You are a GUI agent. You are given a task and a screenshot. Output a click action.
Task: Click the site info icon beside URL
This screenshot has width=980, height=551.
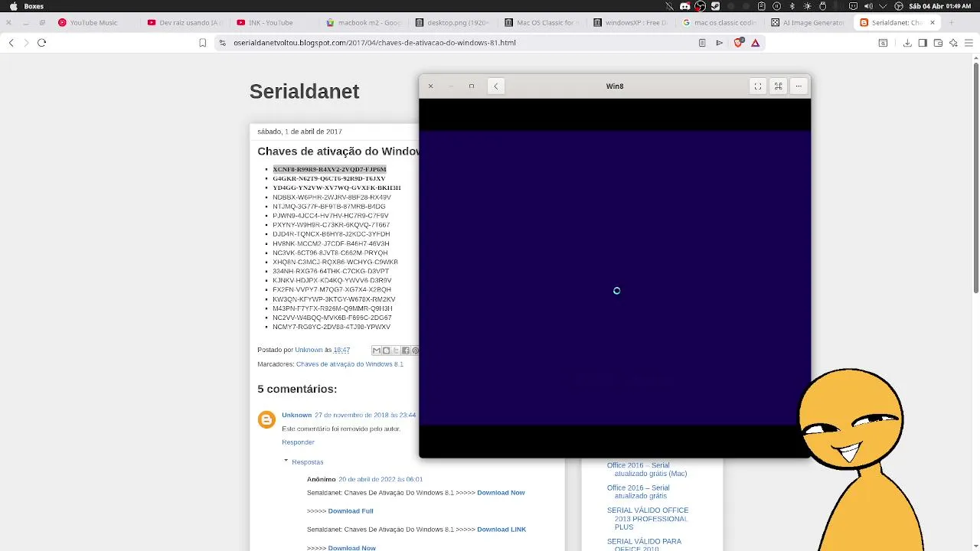[223, 43]
